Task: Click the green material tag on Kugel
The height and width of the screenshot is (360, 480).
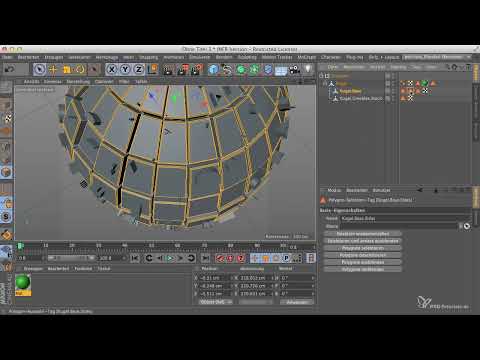Action: (425, 83)
